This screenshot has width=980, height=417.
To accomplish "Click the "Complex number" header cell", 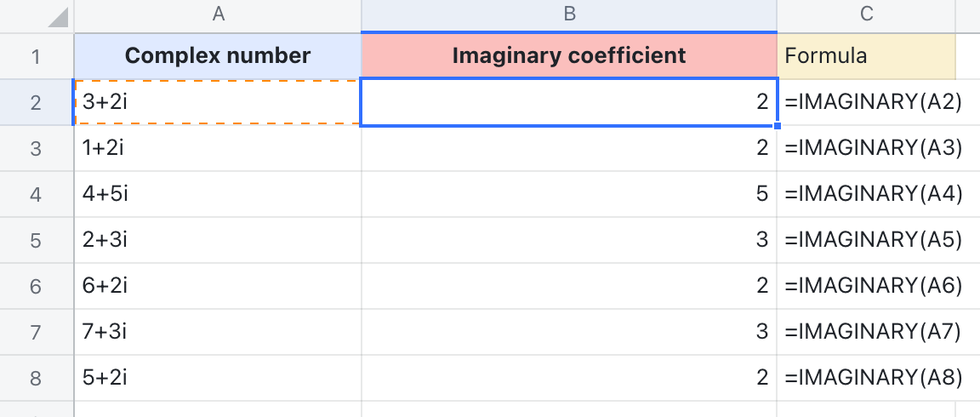I will 218,57.
